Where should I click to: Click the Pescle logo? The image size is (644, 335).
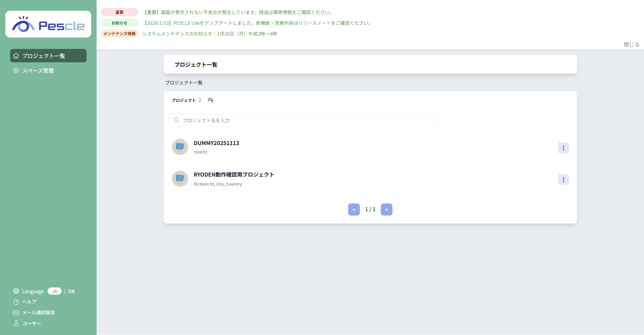click(x=48, y=24)
